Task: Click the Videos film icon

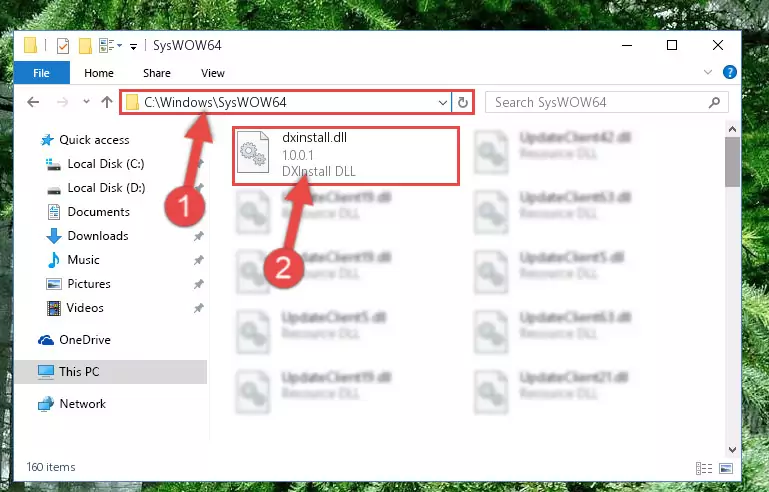Action: coord(53,308)
